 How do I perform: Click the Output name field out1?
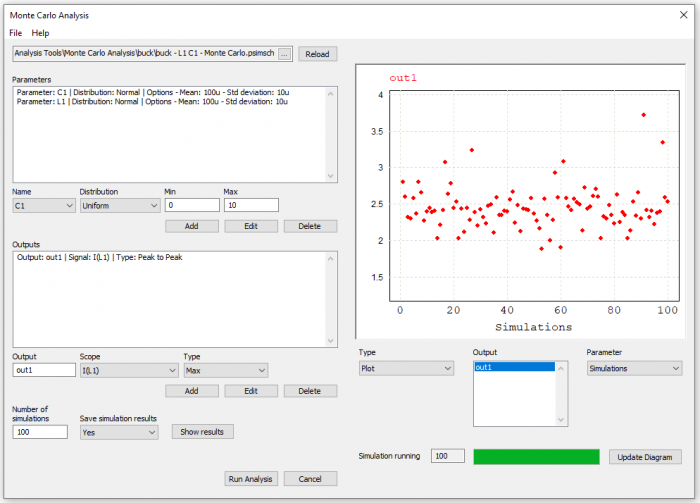tap(44, 370)
